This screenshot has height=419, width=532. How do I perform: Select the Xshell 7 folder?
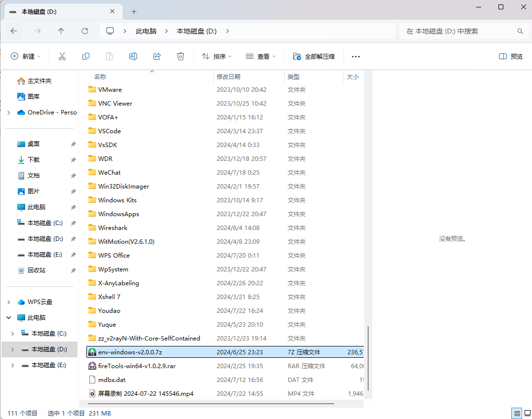[109, 297]
